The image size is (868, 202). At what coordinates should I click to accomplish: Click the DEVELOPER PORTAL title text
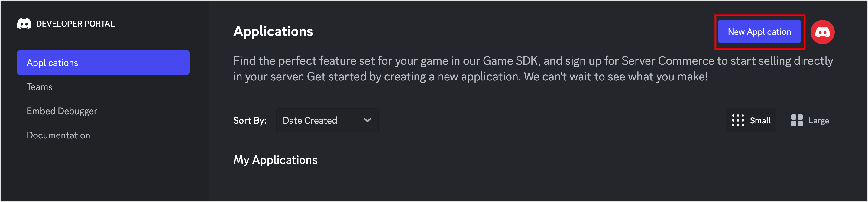76,24
